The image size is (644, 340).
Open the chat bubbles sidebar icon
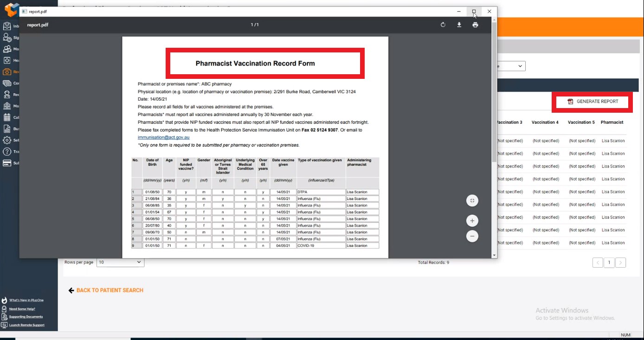coord(7,83)
